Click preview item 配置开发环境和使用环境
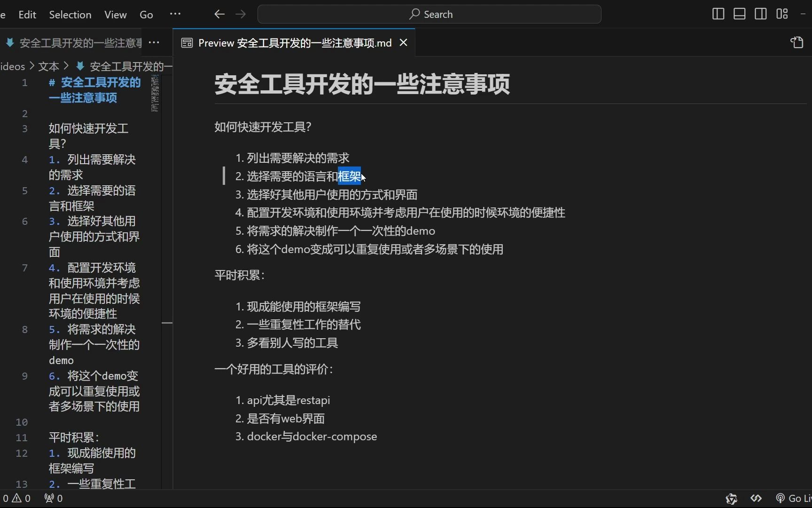The image size is (812, 508). coord(406,213)
